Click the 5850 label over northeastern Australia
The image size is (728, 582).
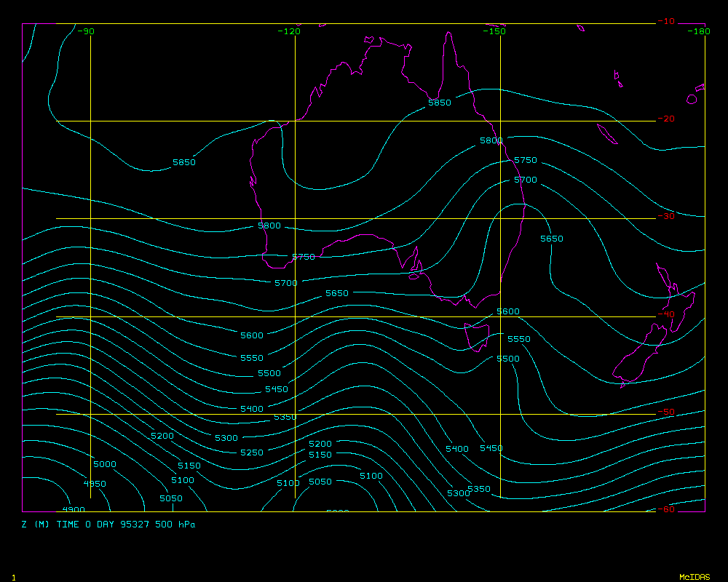[x=440, y=103]
